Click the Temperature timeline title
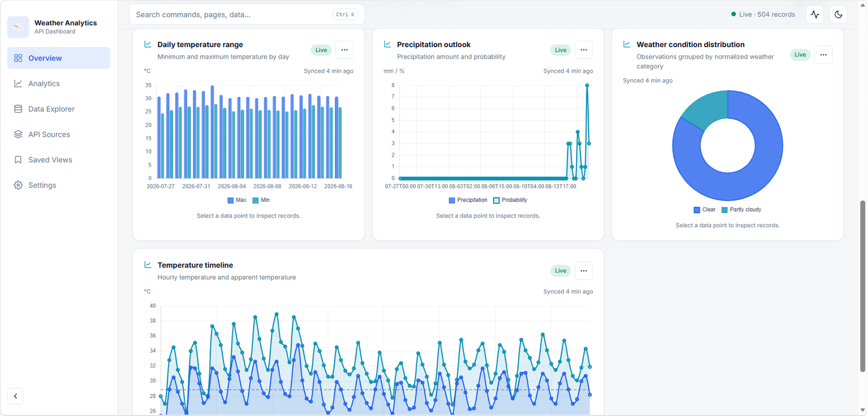 195,265
